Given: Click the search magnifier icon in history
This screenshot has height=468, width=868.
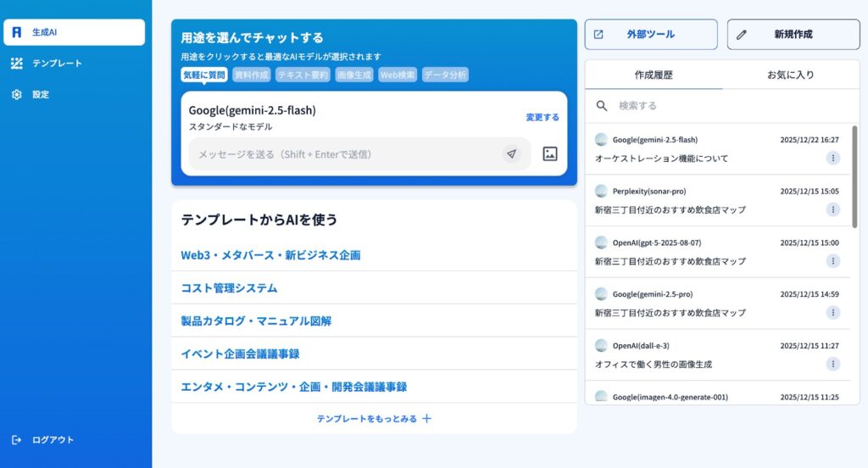Looking at the screenshot, I should (x=602, y=106).
